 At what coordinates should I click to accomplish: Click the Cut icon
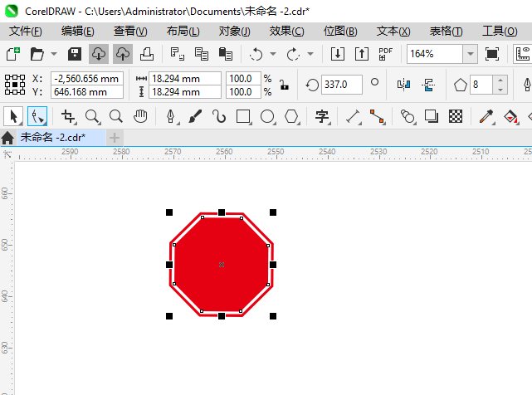point(177,54)
